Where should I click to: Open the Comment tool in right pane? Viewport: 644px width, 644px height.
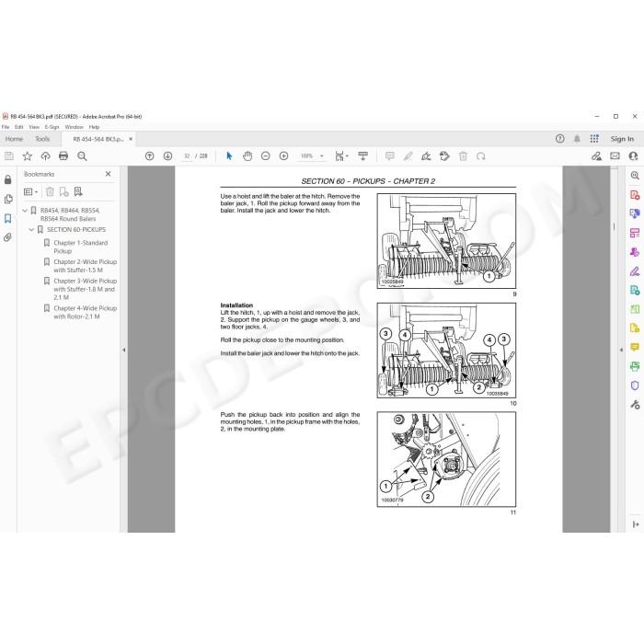coord(635,348)
